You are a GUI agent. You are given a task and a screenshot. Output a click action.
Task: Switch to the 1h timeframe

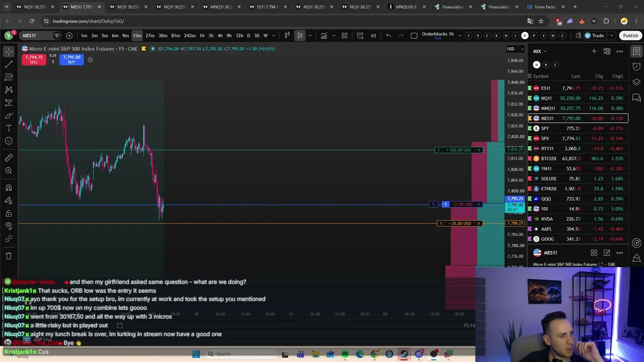202,36
